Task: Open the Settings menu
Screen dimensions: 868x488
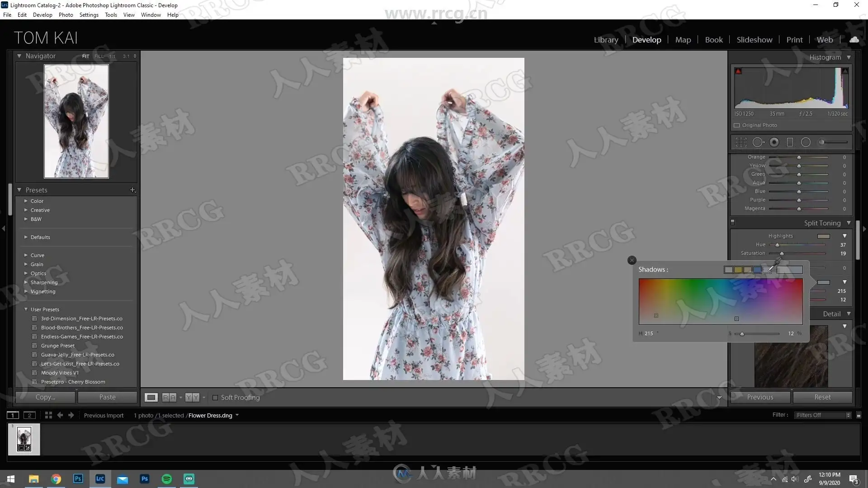Action: tap(89, 15)
